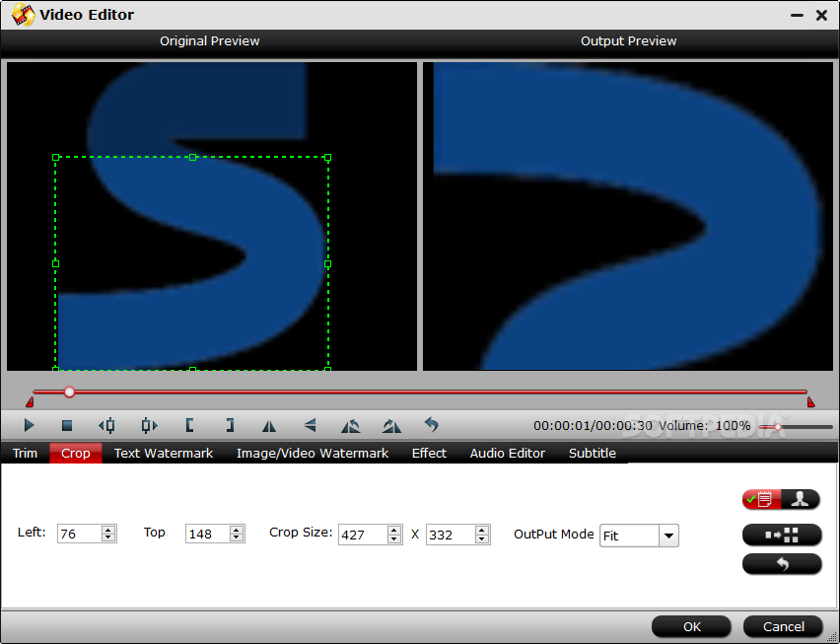This screenshot has height=644, width=840.
Task: Click the Output Preview video pane
Action: 628,216
